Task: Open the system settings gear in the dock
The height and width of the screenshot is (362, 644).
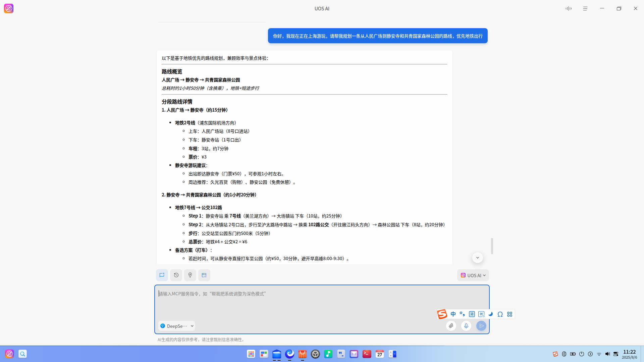Action: (315, 354)
